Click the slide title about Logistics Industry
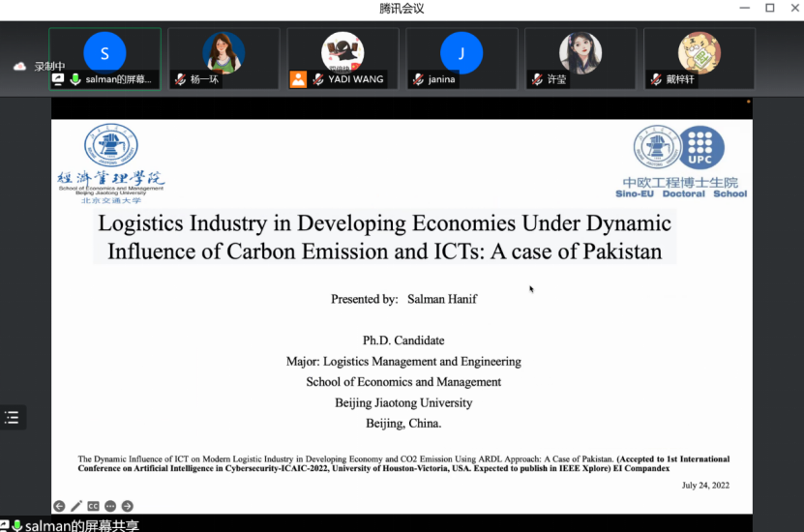 click(384, 237)
